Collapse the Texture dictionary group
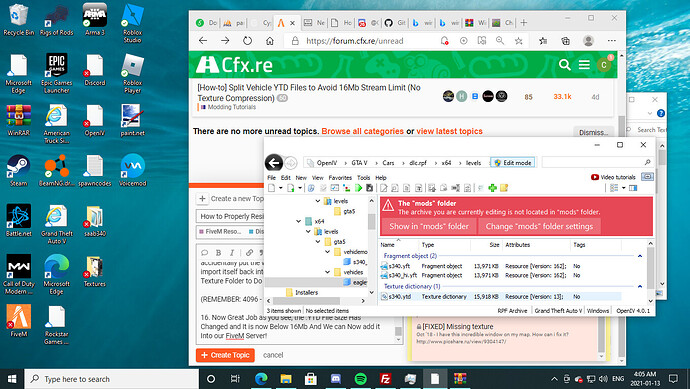 (x=640, y=286)
